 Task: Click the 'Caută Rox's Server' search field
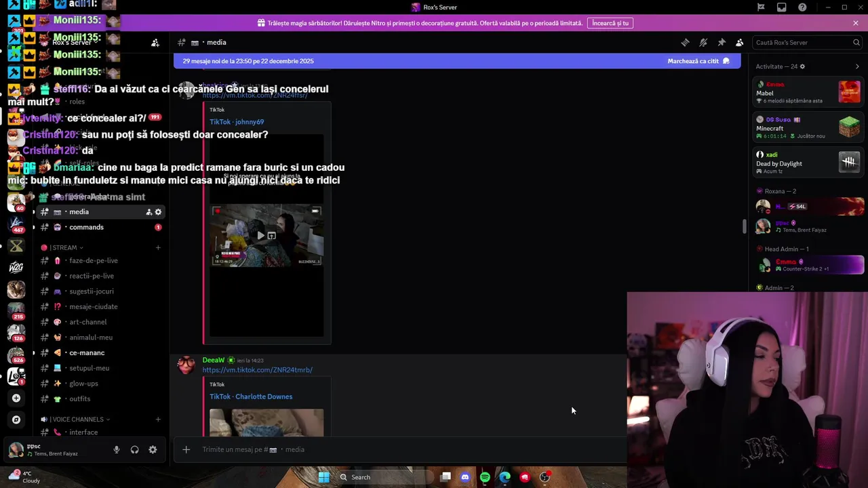pos(808,42)
